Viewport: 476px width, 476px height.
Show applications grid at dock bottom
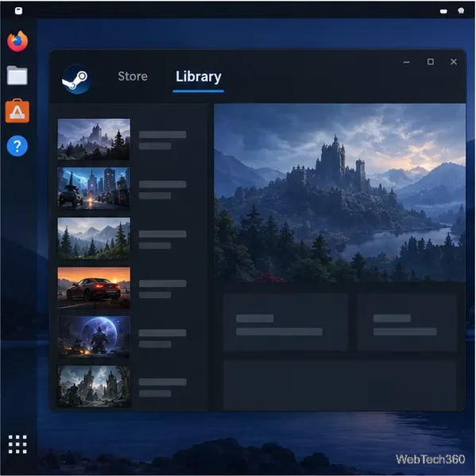click(17, 444)
